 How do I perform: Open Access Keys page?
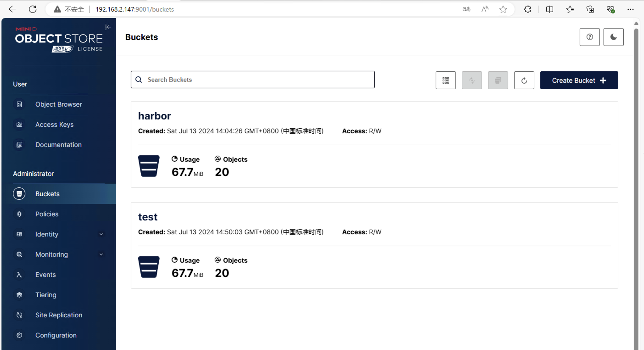[x=54, y=124]
